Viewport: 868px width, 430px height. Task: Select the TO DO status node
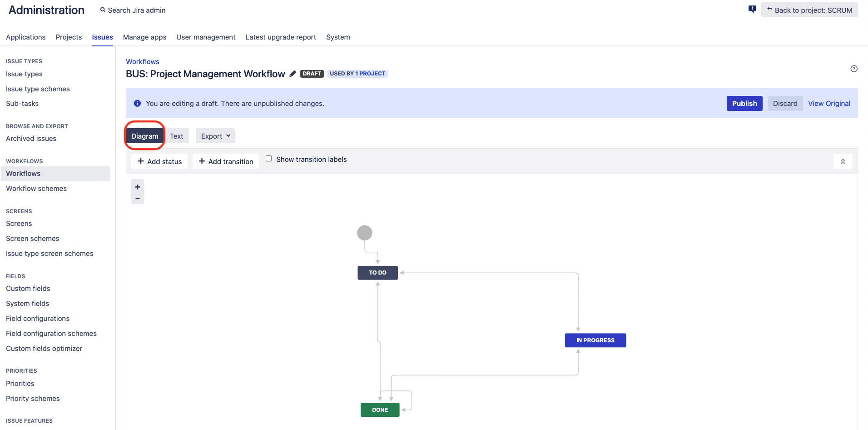(378, 273)
